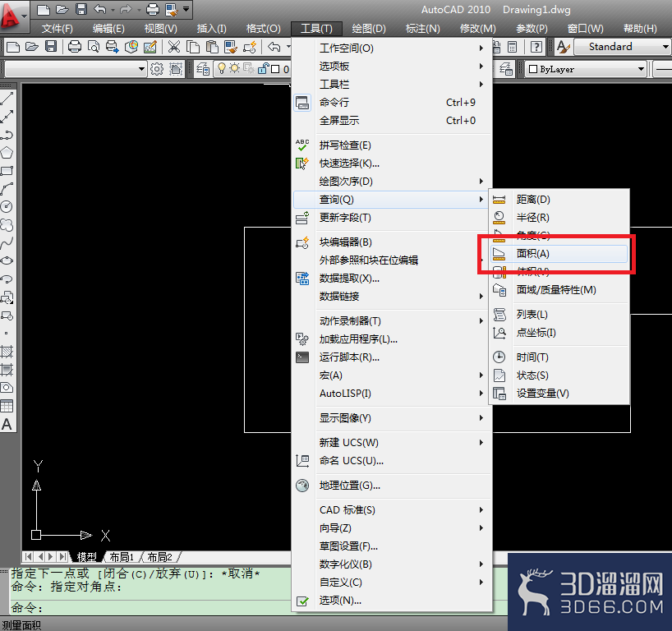Viewport: 672px width, 631px height.
Task: Choose 距离(D) in the query submenu
Action: click(x=559, y=200)
